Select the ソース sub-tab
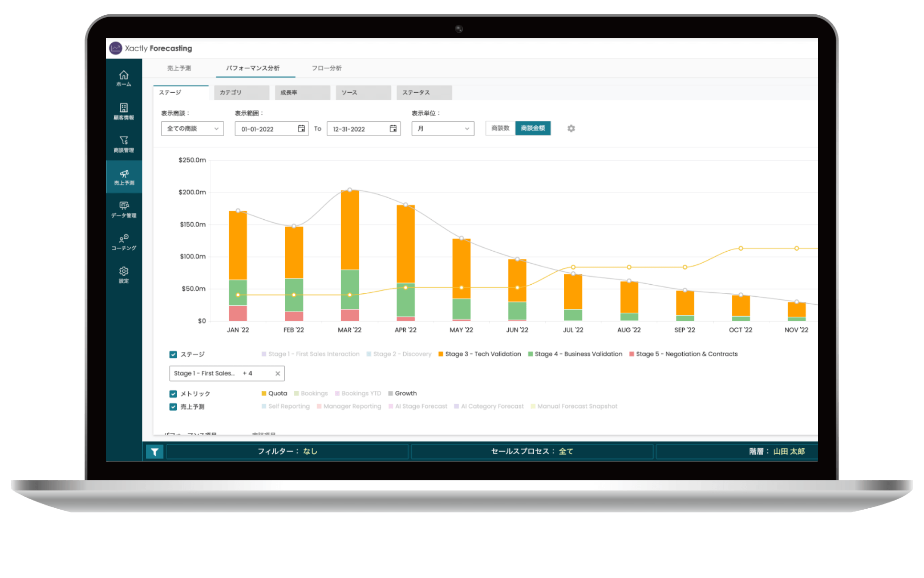Viewport: 924px width, 578px height. tap(364, 93)
